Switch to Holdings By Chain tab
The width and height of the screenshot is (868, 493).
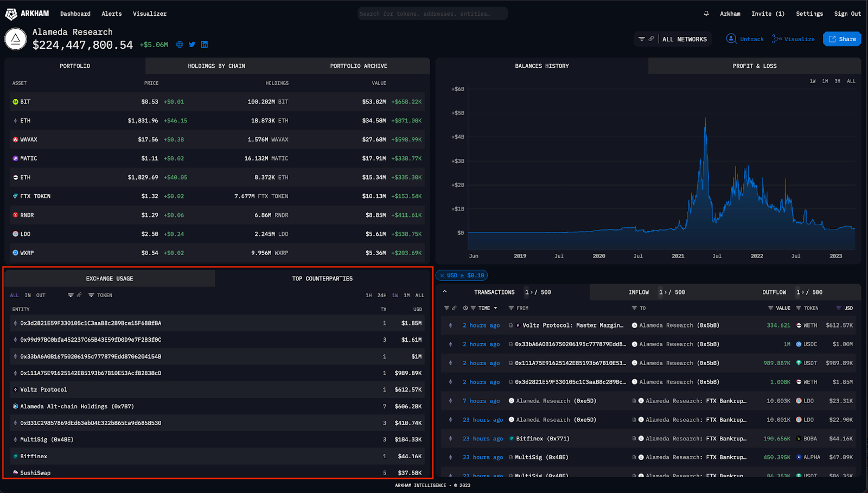216,66
